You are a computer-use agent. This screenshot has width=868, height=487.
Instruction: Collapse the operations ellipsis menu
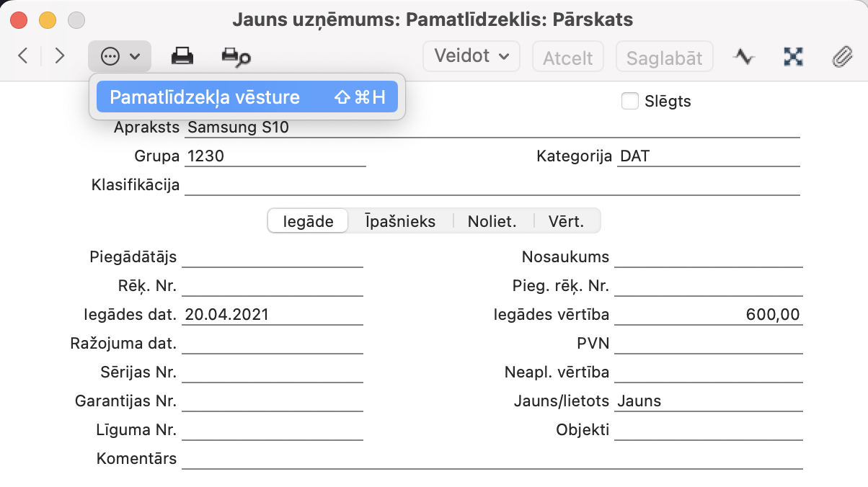pos(120,56)
